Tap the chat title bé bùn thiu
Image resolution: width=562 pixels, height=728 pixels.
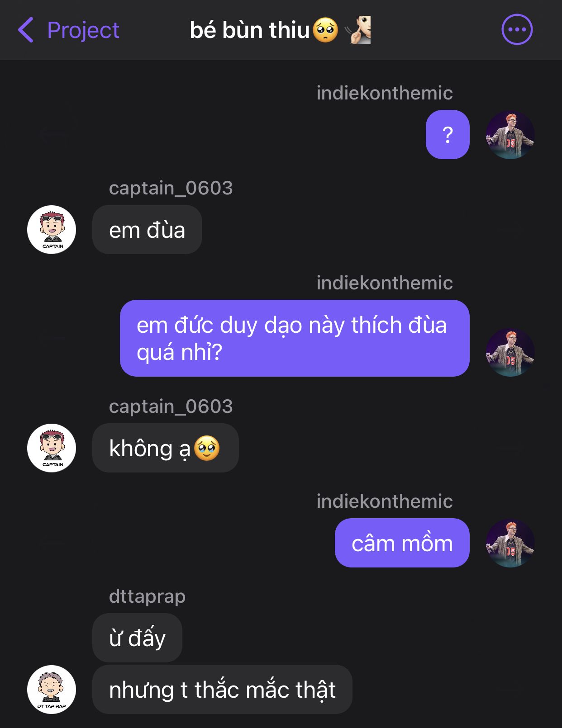[249, 30]
